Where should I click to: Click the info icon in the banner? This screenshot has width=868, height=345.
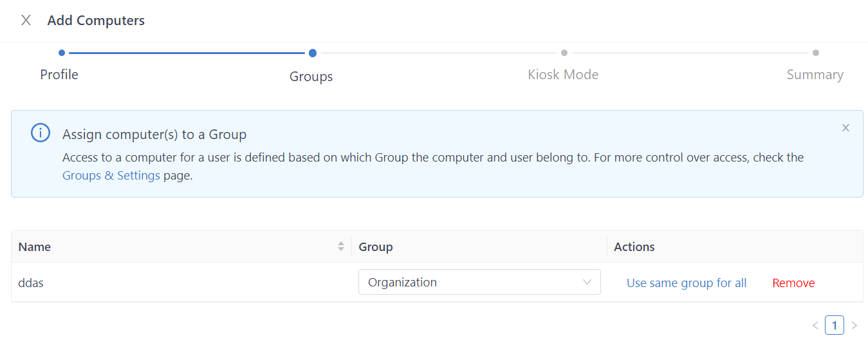(41, 133)
